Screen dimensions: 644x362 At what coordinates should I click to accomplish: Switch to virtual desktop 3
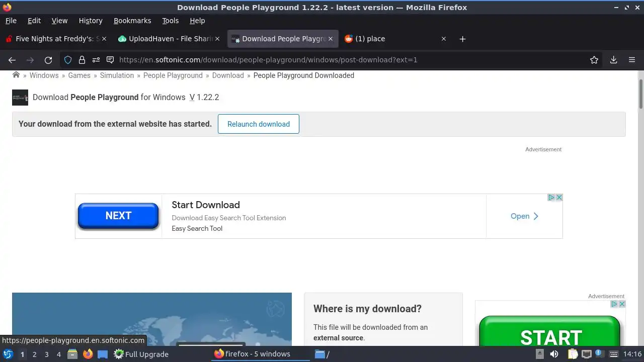46,354
